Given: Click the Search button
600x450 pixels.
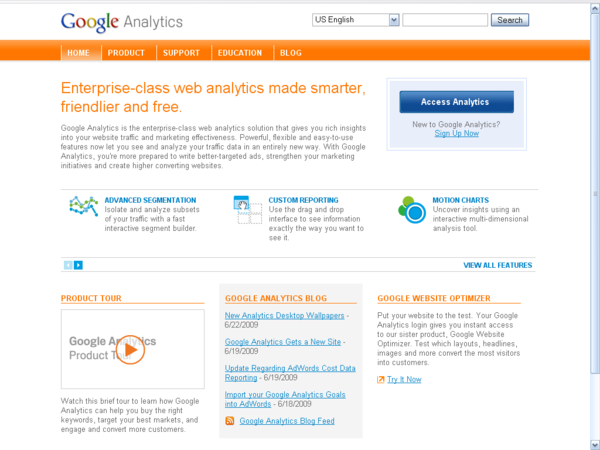Looking at the screenshot, I should [x=510, y=20].
